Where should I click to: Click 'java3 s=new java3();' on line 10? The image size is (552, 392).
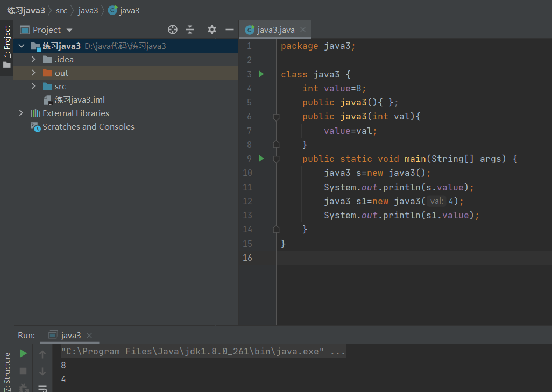click(377, 173)
